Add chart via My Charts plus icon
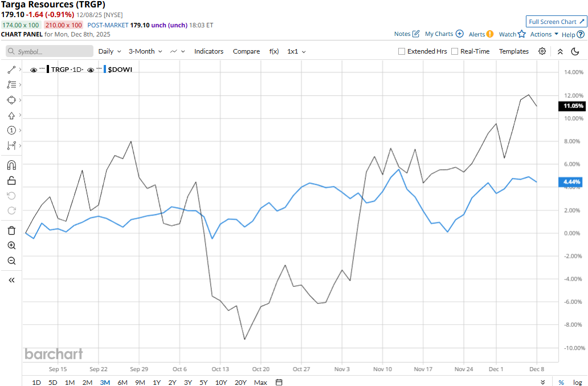This screenshot has height=386, width=588. [x=459, y=34]
